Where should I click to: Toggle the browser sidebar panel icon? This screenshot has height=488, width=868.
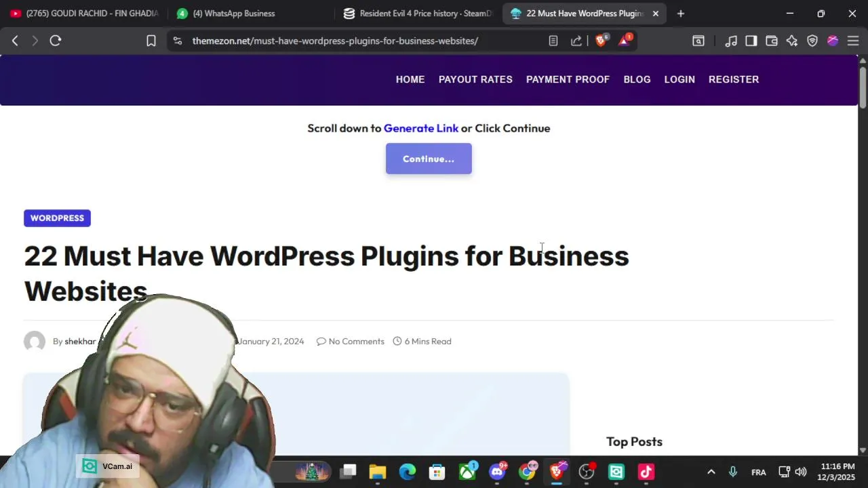[x=751, y=41]
